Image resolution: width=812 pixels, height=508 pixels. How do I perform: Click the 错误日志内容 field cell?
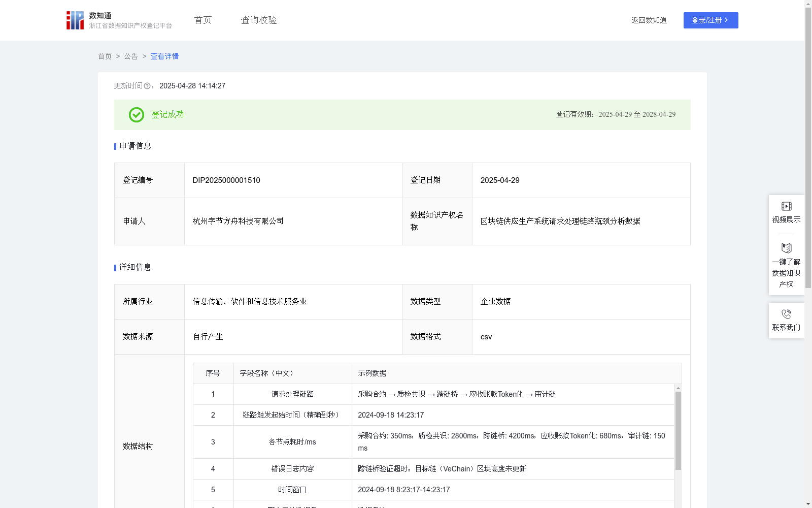click(292, 469)
